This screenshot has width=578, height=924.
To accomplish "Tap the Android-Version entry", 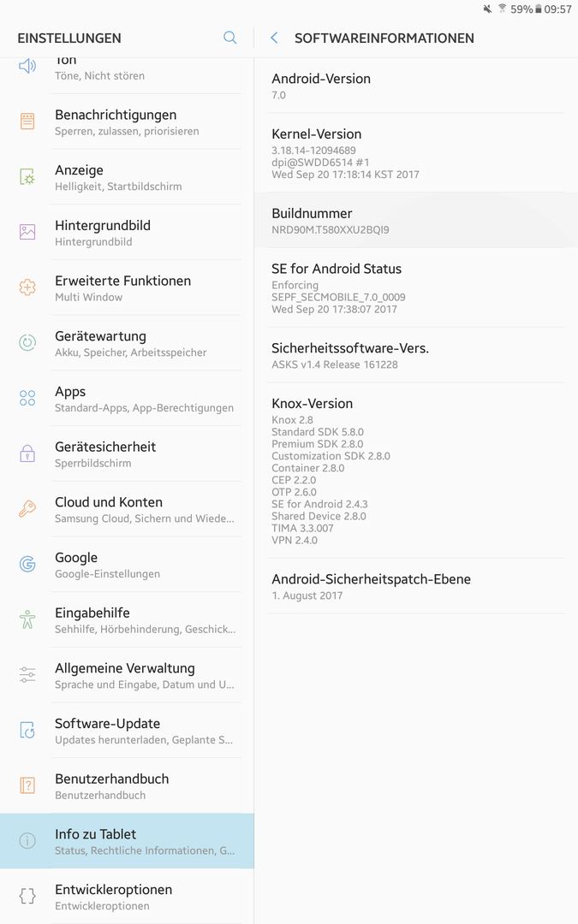I will pos(416,86).
